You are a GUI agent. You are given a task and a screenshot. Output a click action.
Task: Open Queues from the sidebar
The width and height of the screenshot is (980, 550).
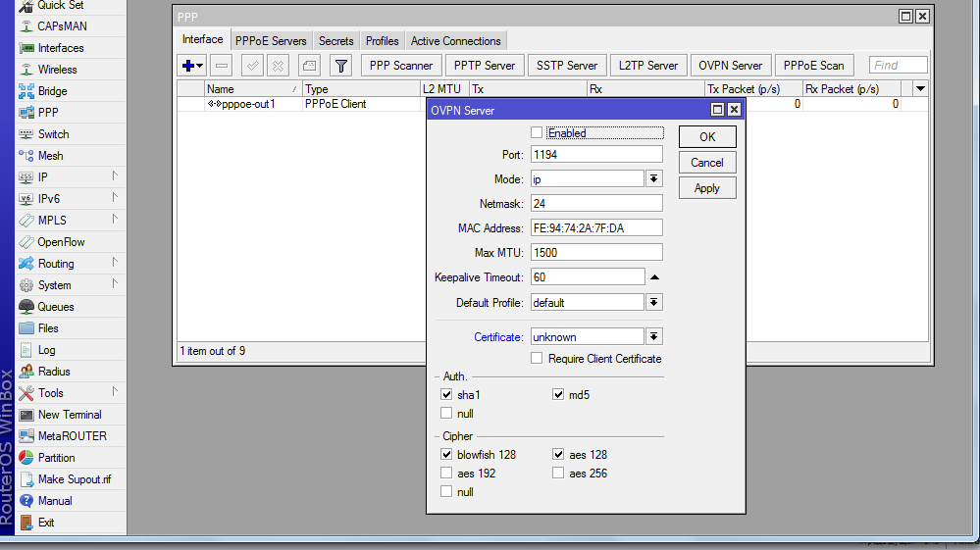tap(26, 307)
